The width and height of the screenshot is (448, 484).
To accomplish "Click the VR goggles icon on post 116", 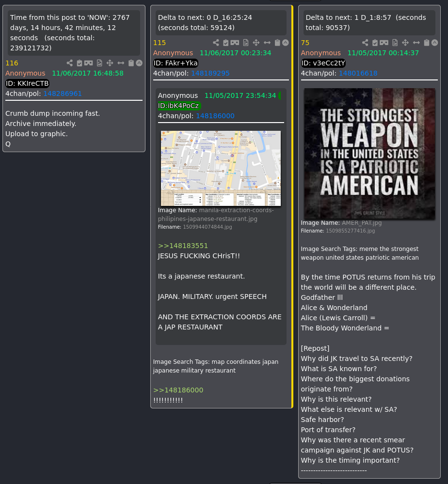I will coord(88,63).
